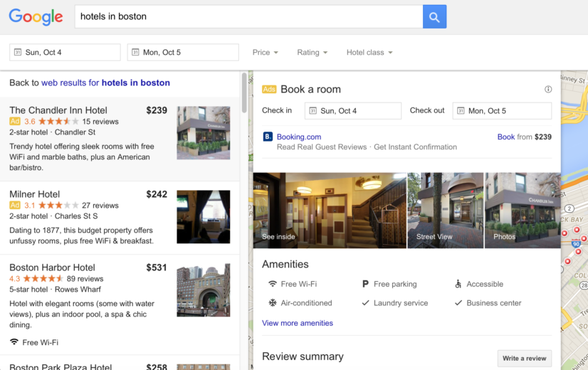The image size is (588, 370).
Task: Click the 27 reviews text for Milner Hotel
Action: (100, 206)
